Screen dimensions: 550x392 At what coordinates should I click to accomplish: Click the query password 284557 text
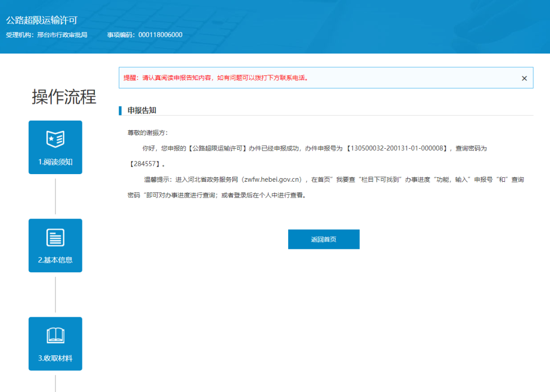[x=141, y=163]
